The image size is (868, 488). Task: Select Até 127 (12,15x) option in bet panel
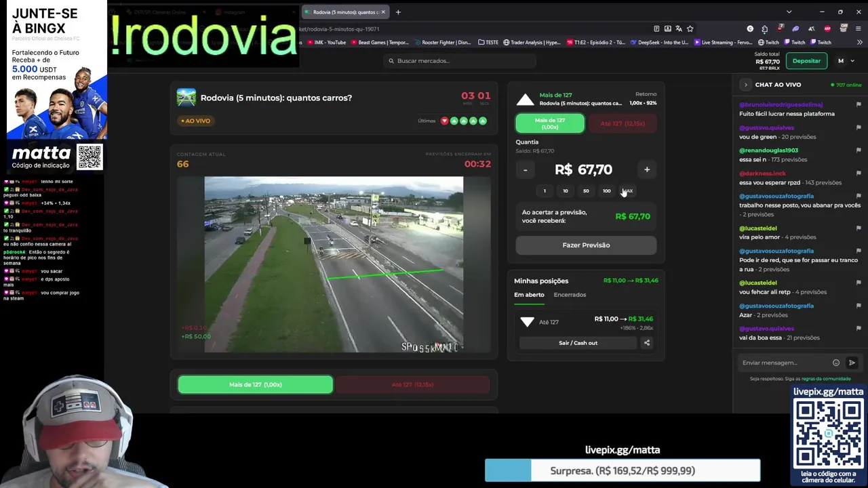623,123
